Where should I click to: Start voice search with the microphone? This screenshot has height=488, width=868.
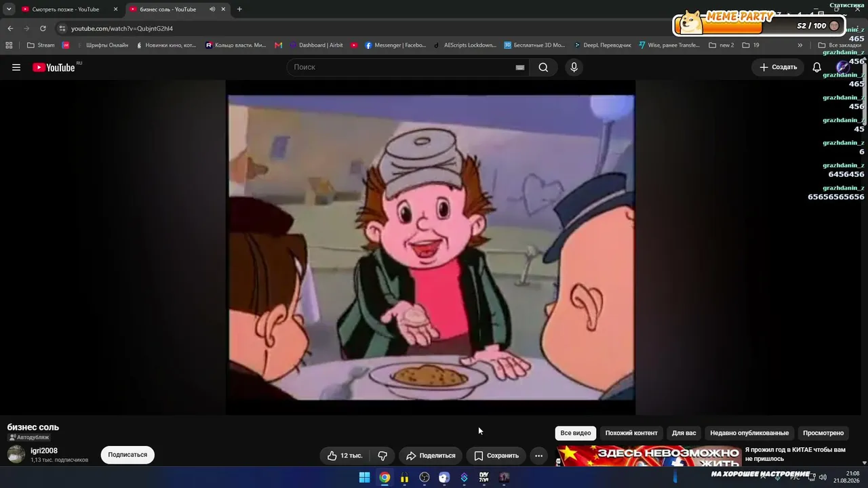coord(574,67)
